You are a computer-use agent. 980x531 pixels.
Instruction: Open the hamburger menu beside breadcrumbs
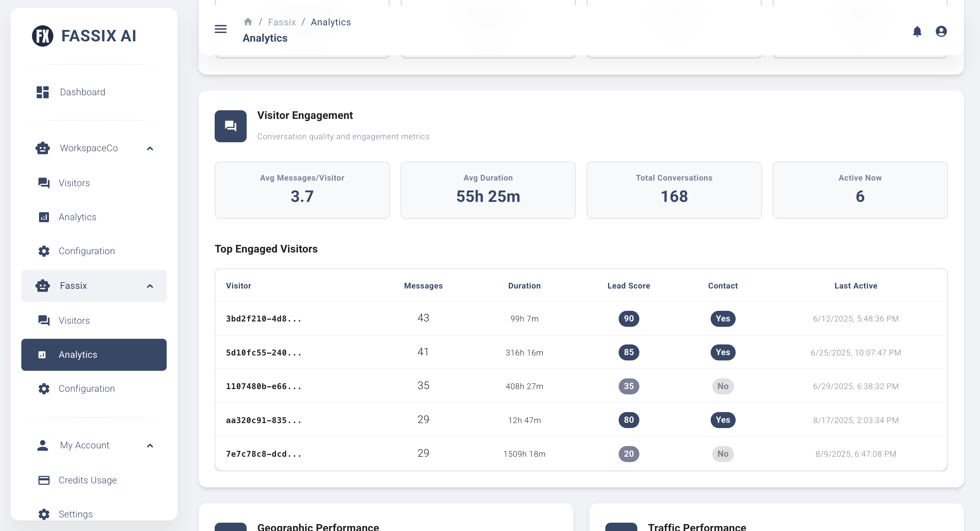pyautogui.click(x=220, y=29)
